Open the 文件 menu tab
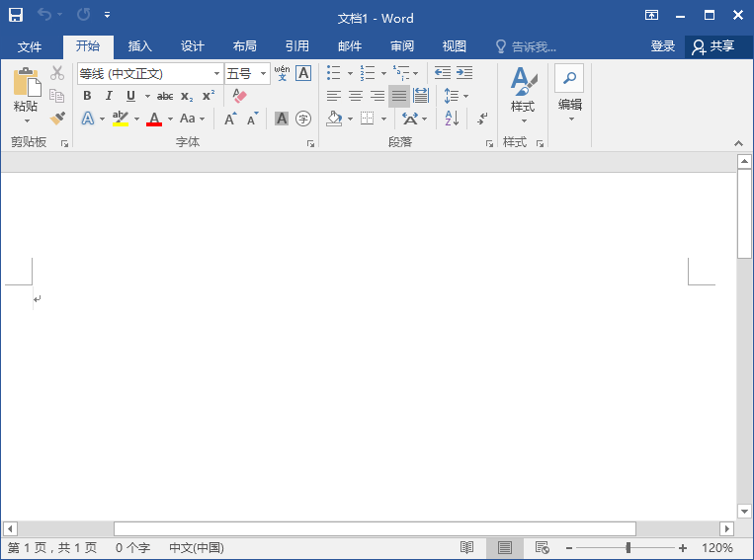Image resolution: width=754 pixels, height=560 pixels. click(30, 46)
